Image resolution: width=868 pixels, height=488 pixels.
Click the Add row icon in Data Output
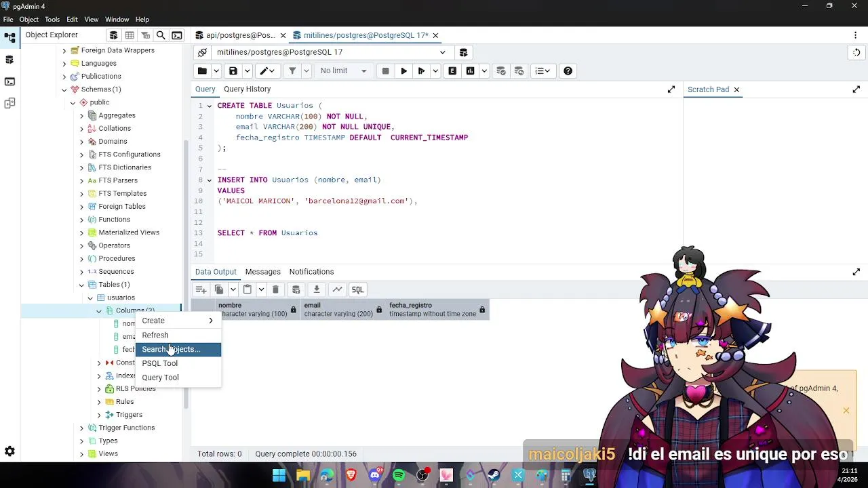pos(201,289)
